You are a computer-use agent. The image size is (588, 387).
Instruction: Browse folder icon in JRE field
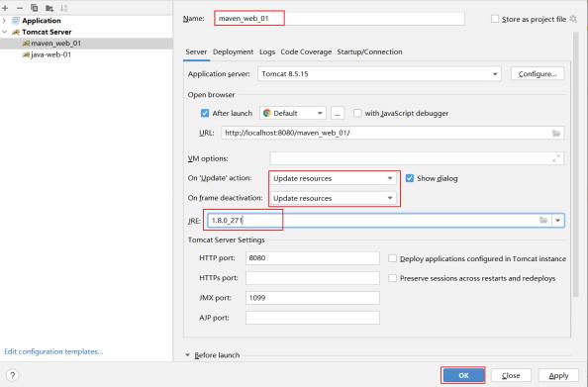click(543, 220)
